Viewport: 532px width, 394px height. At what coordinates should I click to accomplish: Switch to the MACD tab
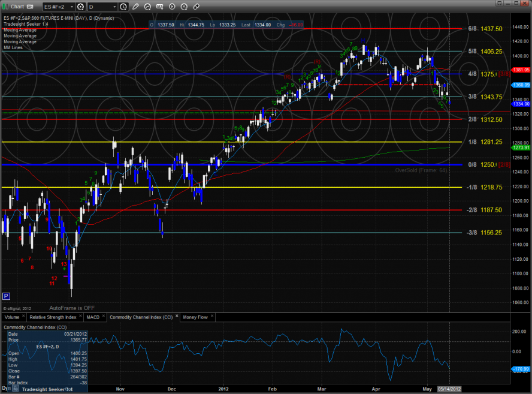pos(93,317)
